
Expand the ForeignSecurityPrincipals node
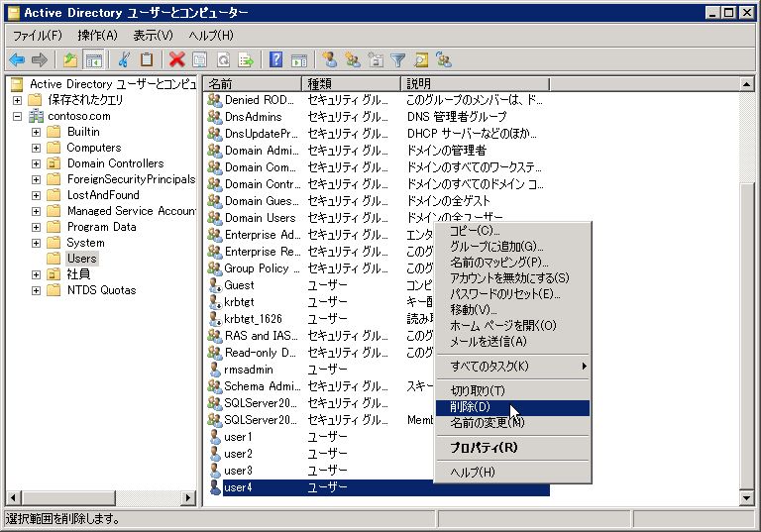(x=36, y=179)
